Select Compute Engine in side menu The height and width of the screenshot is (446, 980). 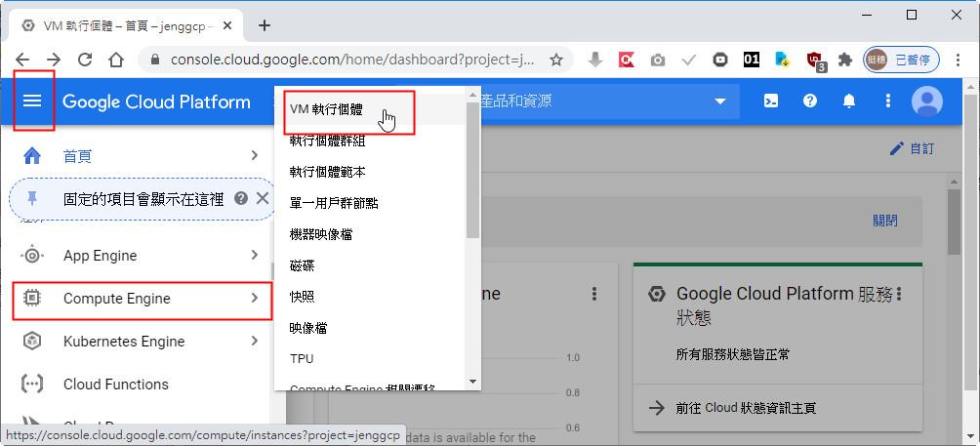pos(142,300)
